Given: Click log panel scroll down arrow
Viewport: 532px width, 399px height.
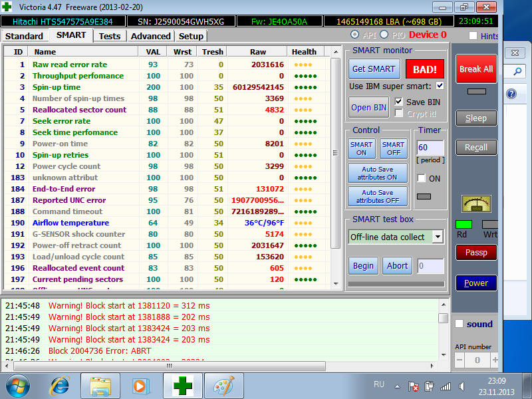Looking at the screenshot, I should click(443, 355).
